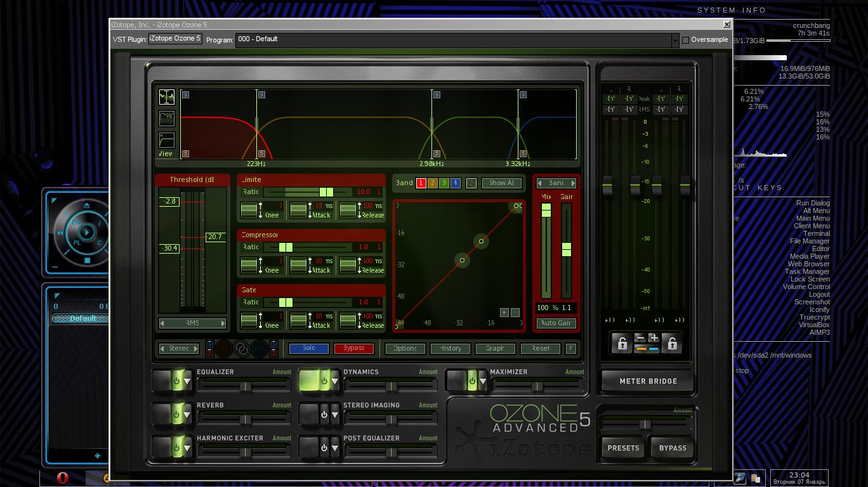
Task: Open Reverb module preset arrow menu
Action: point(187,414)
